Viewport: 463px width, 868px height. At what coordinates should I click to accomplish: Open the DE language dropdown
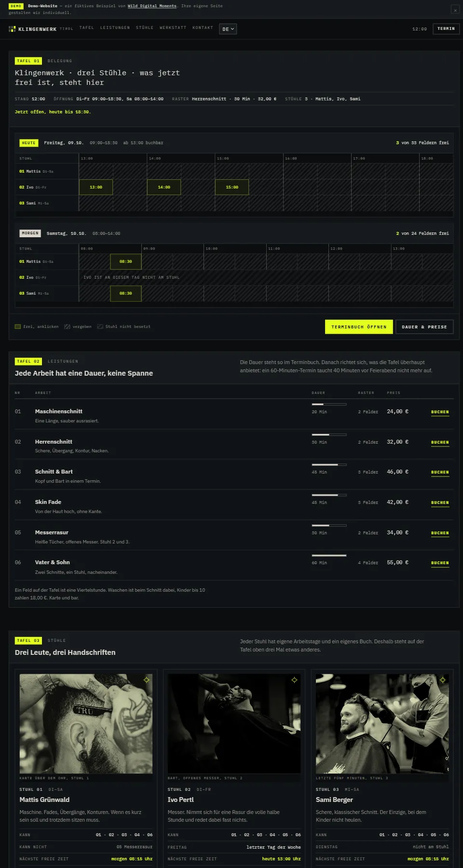pos(228,29)
